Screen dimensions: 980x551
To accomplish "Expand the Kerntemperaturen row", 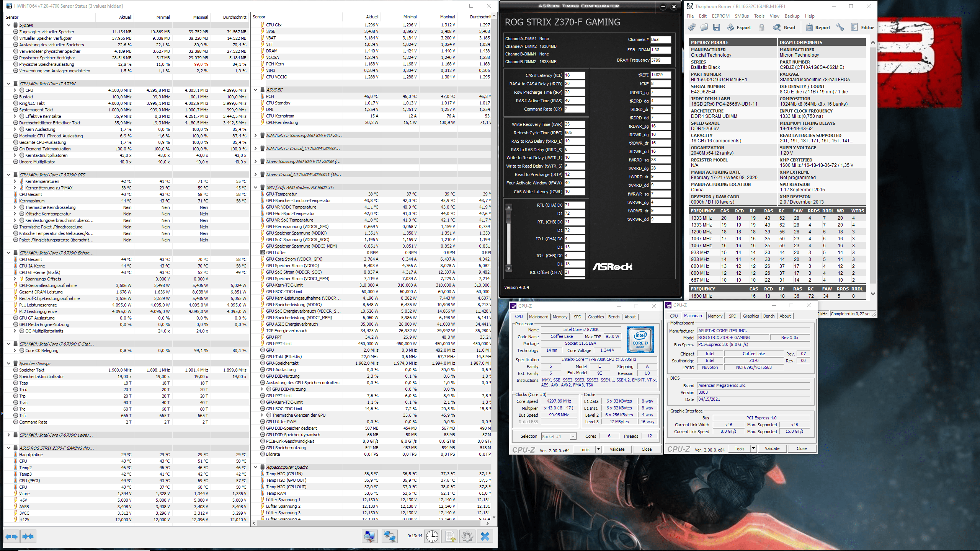I will 15,181.
